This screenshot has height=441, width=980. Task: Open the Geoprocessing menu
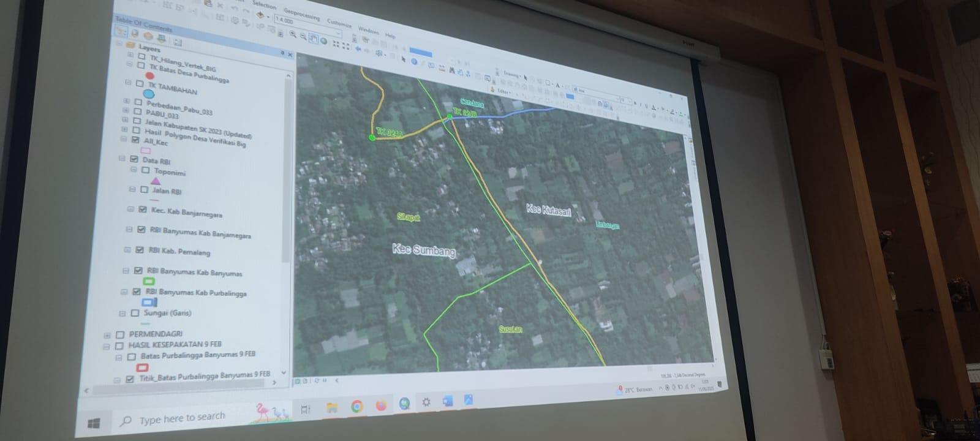(301, 15)
